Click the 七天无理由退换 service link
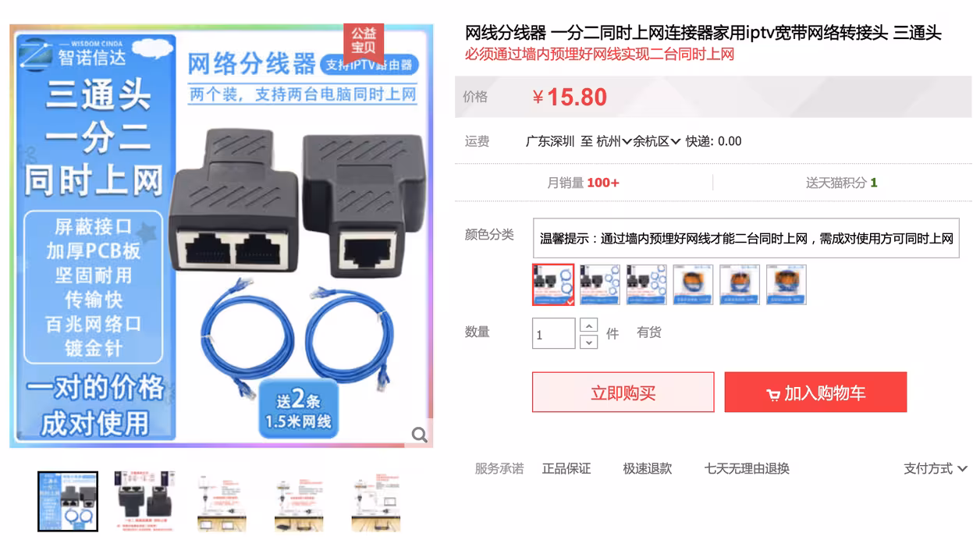Image resolution: width=980 pixels, height=540 pixels. pos(747,468)
